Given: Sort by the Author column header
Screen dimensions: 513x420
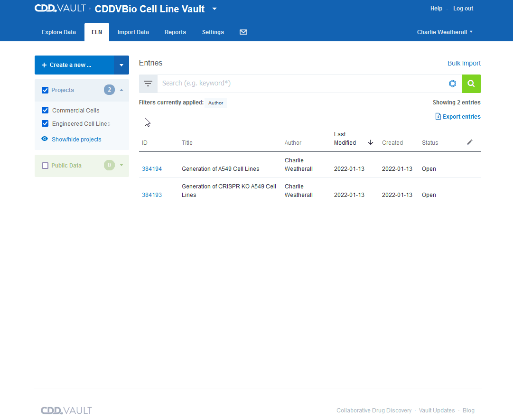Looking at the screenshot, I should 293,143.
